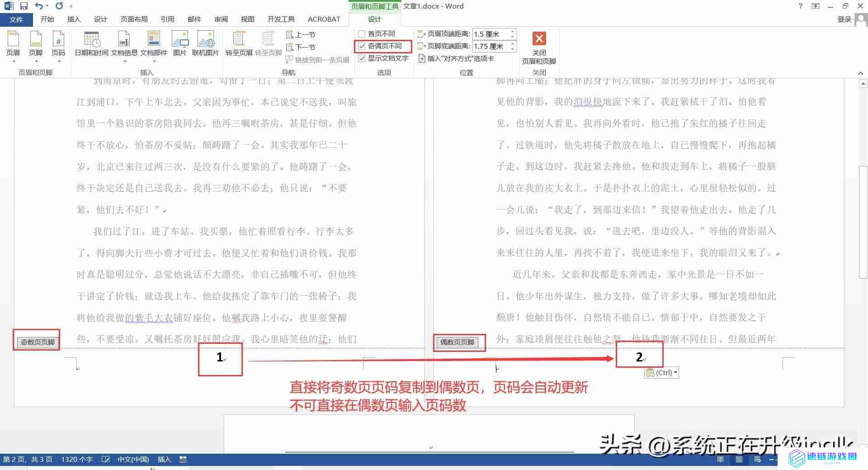
Task: Switch to the ACROBAT tab
Action: point(324,19)
